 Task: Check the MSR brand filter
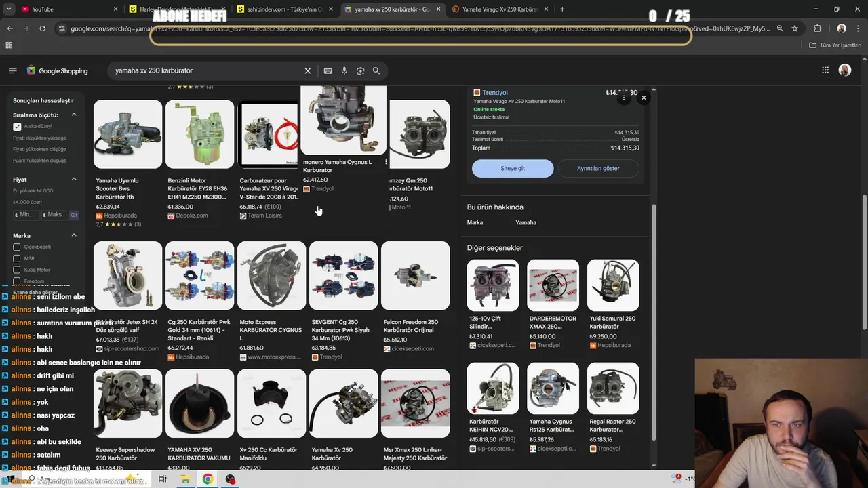(x=17, y=259)
